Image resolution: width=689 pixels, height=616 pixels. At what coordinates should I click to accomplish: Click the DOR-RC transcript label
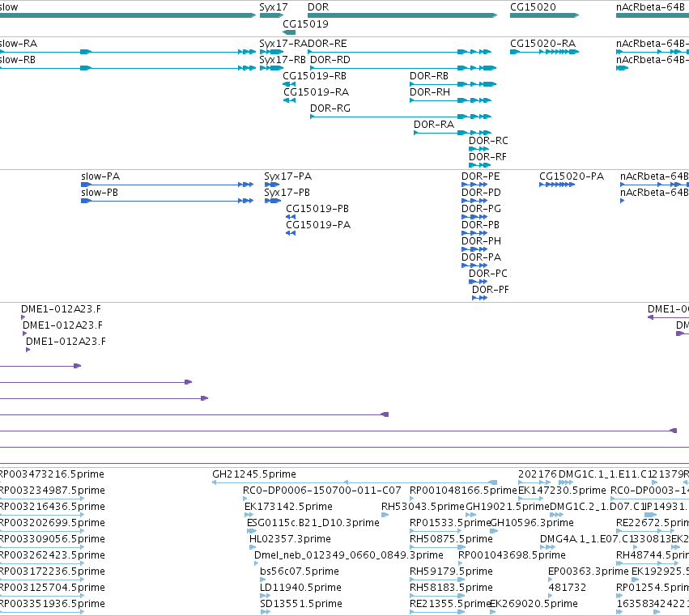pos(488,141)
